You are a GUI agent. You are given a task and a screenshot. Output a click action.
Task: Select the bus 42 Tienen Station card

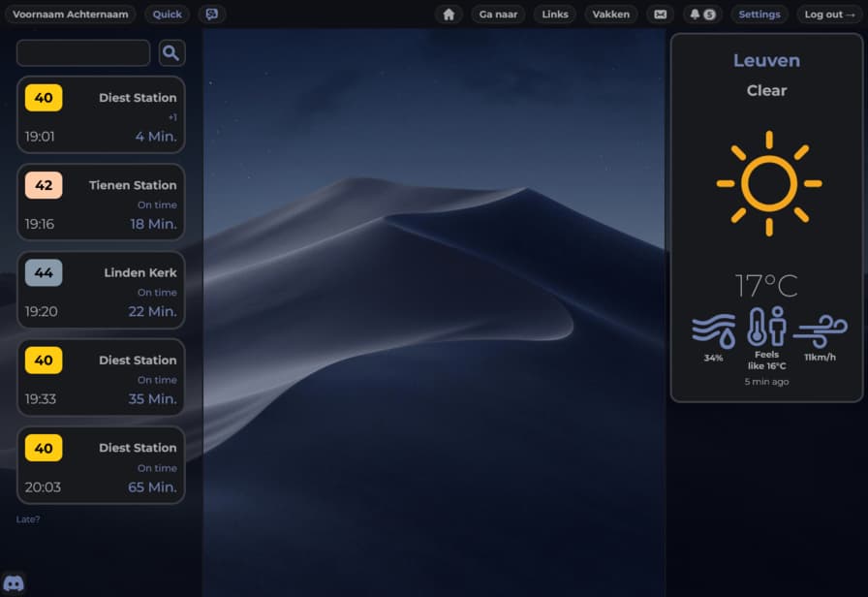click(x=101, y=203)
